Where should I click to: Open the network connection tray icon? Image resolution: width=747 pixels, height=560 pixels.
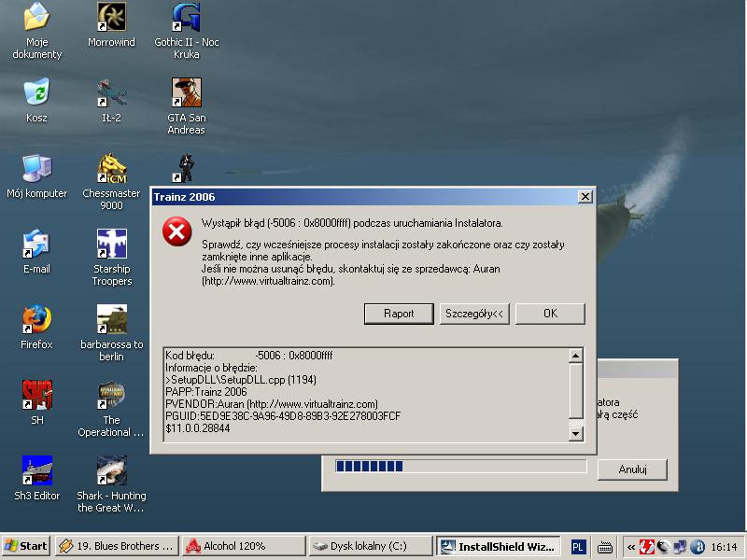tap(681, 547)
